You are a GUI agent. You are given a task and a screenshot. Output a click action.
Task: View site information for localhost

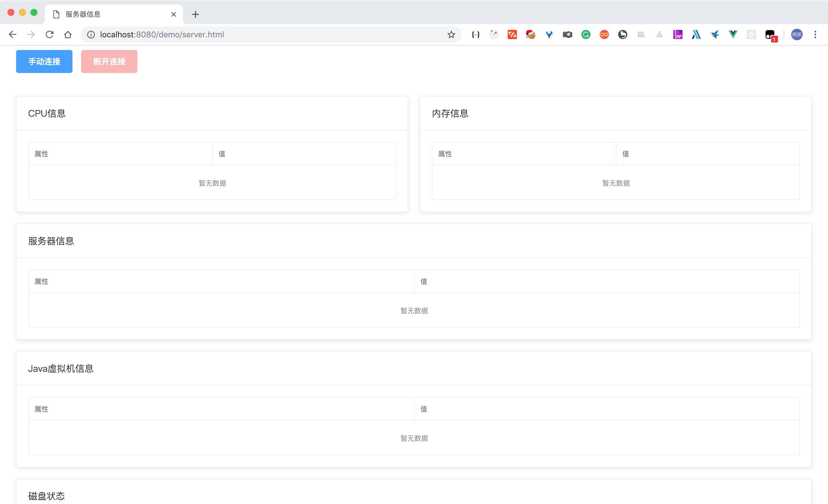(91, 34)
